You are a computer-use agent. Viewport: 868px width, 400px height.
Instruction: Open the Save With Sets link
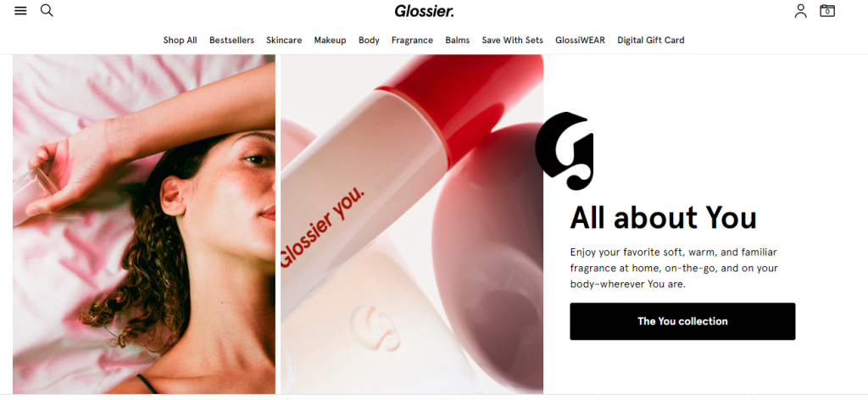(x=512, y=41)
